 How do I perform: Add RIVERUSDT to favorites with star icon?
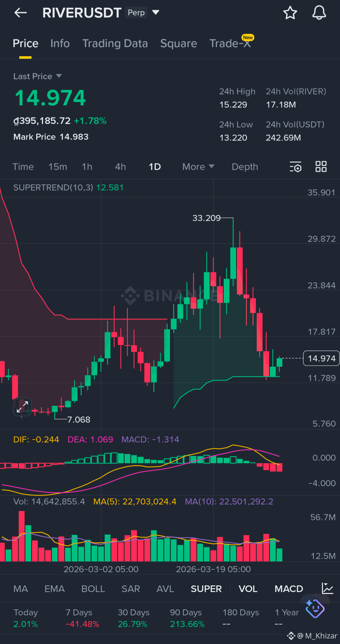click(290, 13)
